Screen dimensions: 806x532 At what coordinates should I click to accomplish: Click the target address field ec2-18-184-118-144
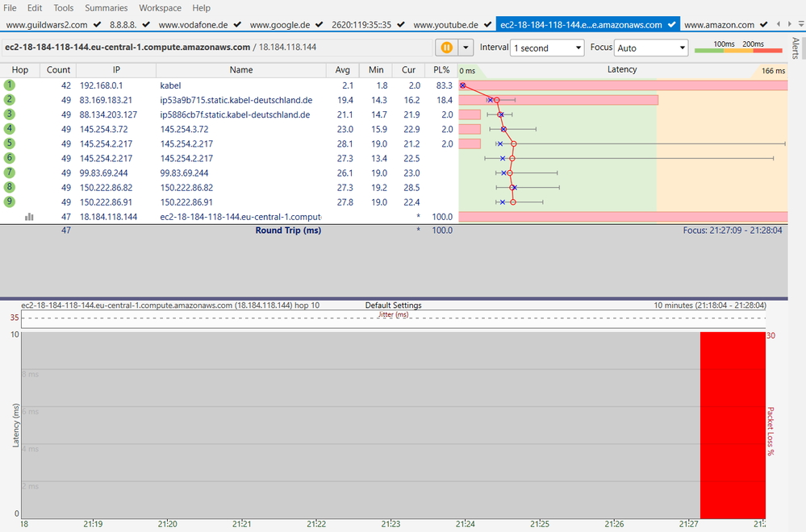[x=217, y=48]
